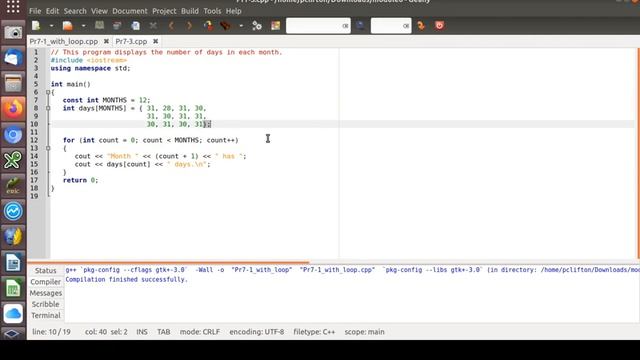The image size is (640, 360).
Task: Click the Compile toolbar icon
Action: click(x=209, y=26)
